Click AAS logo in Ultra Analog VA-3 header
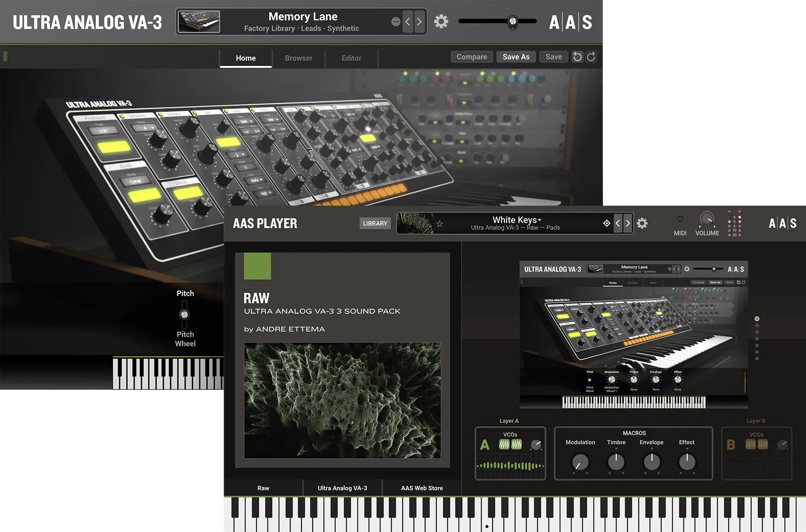The height and width of the screenshot is (532, 806). pyautogui.click(x=571, y=22)
